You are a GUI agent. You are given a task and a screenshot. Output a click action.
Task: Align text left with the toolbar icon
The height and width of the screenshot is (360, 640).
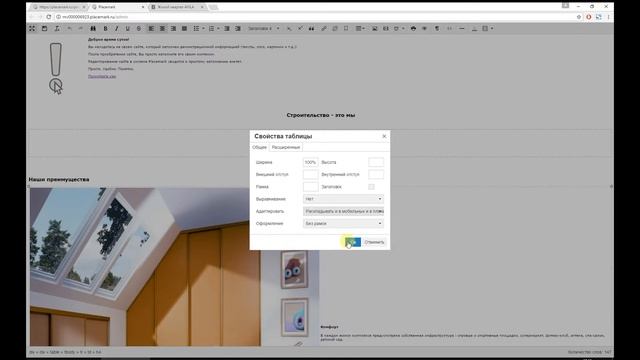[x=151, y=29]
